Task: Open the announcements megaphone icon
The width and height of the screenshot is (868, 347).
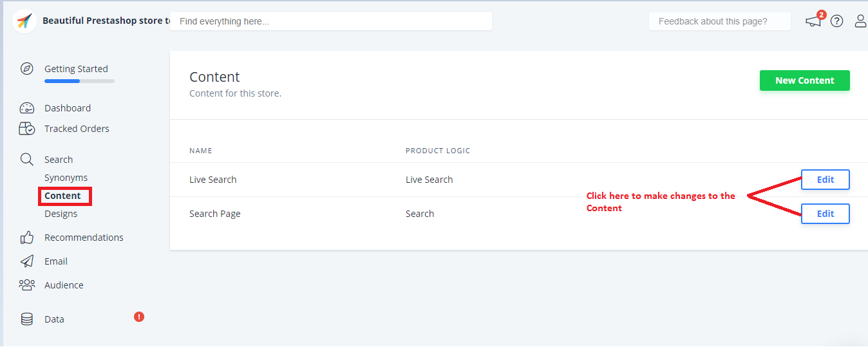Action: tap(813, 21)
